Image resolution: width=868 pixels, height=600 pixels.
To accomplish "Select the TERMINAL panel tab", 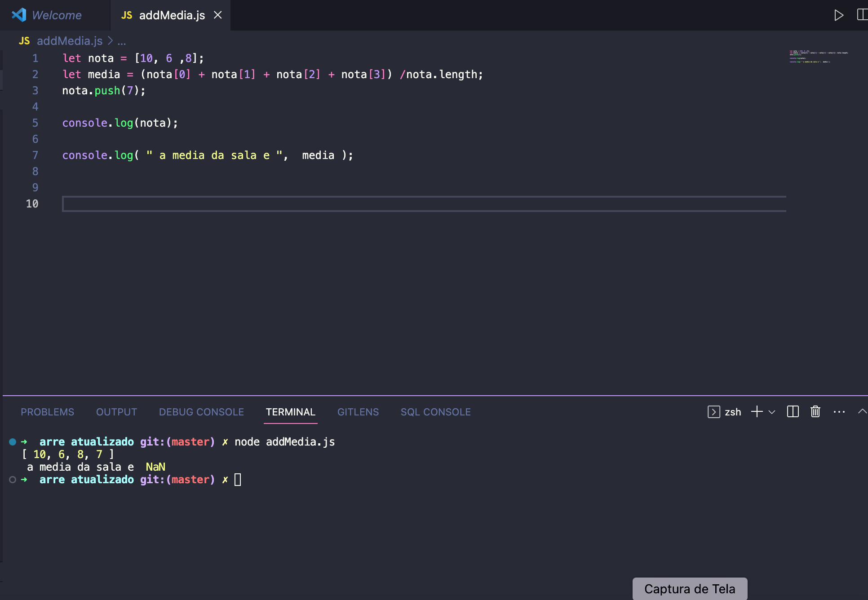I will (291, 412).
